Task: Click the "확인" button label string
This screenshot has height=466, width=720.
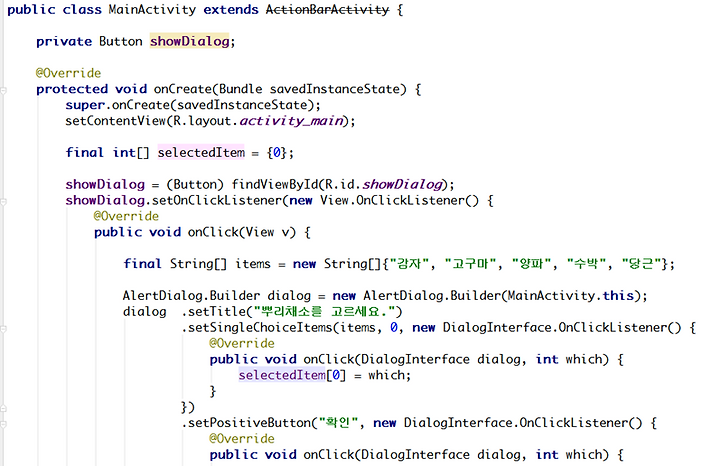Action: click(x=338, y=423)
